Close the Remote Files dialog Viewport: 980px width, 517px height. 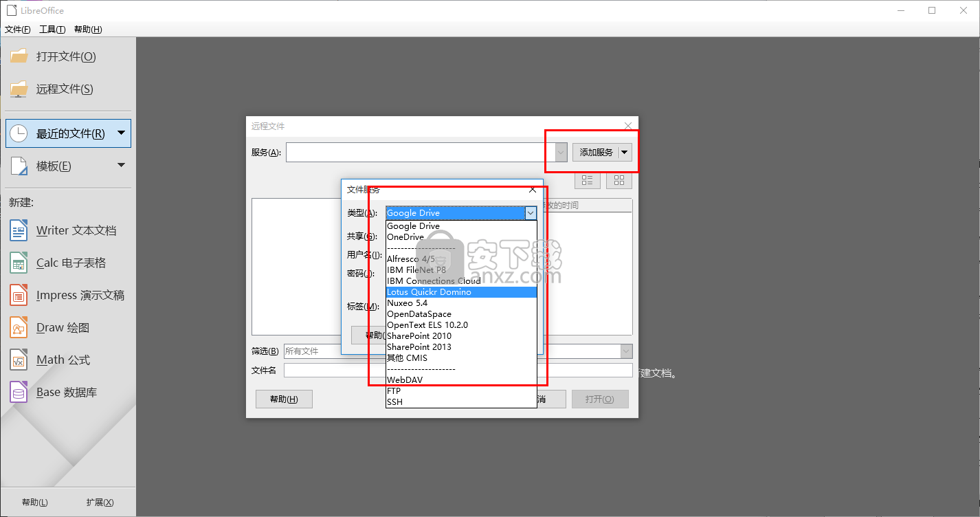(627, 126)
